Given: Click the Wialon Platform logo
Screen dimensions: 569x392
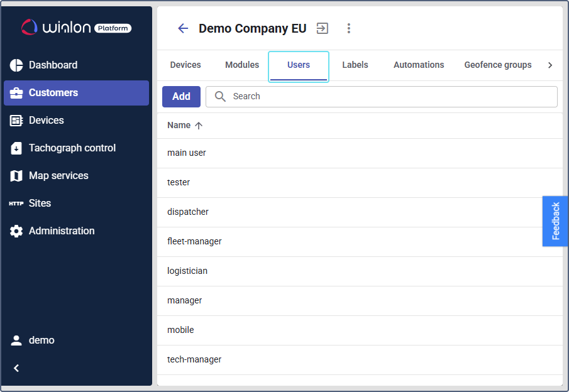Looking at the screenshot, I should pos(76,27).
